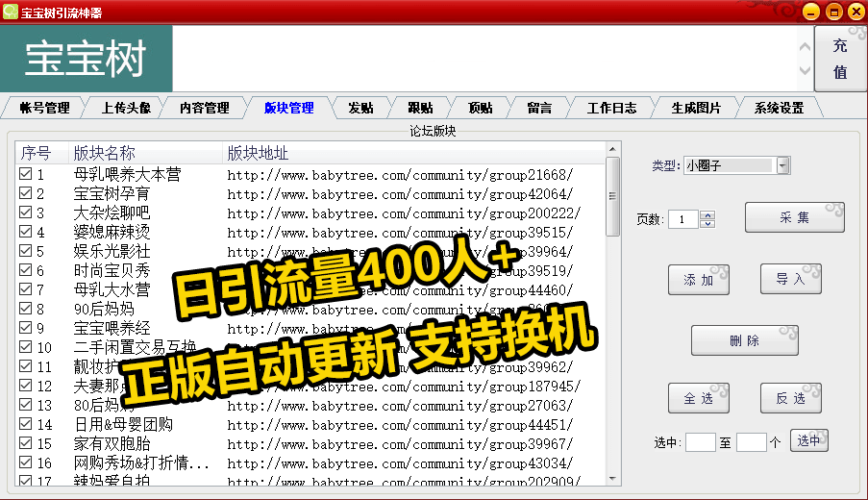Click the 删除 delete button
Viewport: 868px width, 500px height.
[745, 340]
